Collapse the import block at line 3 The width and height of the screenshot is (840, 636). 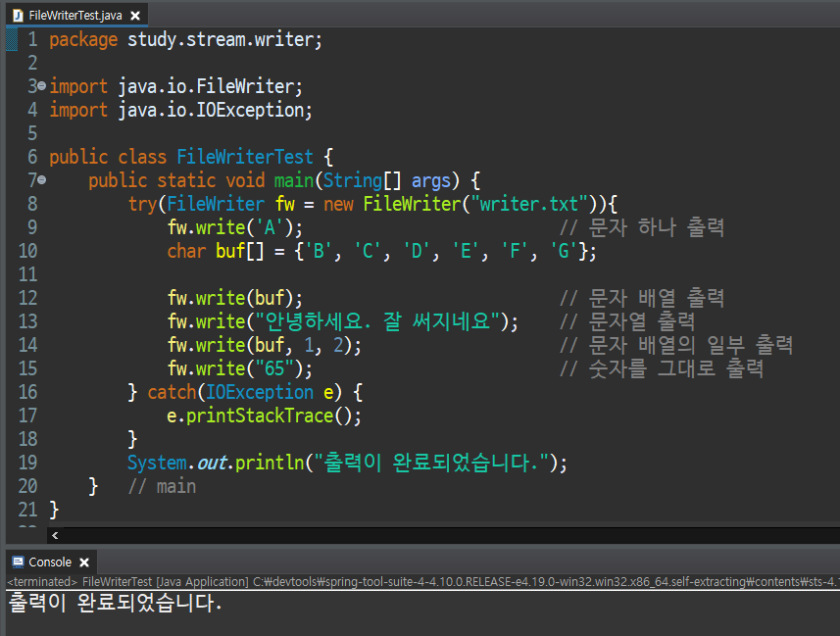point(42,85)
